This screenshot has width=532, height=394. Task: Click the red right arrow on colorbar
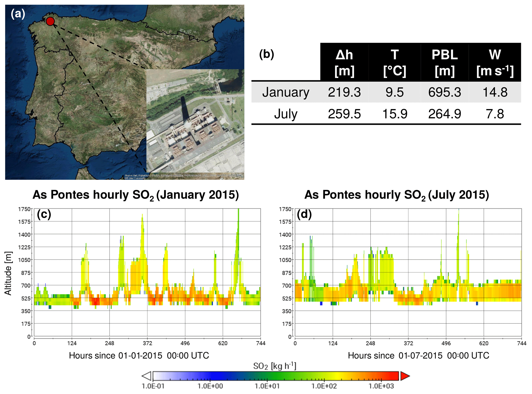coord(405,376)
